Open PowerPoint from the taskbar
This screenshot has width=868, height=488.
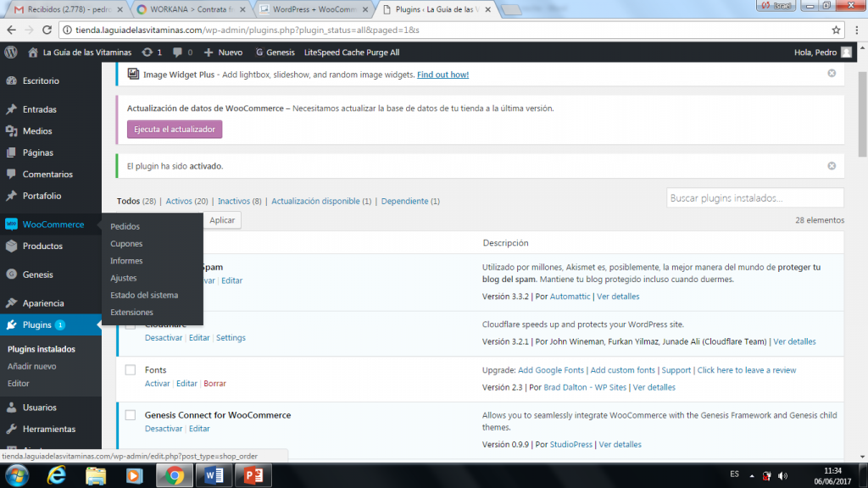(253, 476)
